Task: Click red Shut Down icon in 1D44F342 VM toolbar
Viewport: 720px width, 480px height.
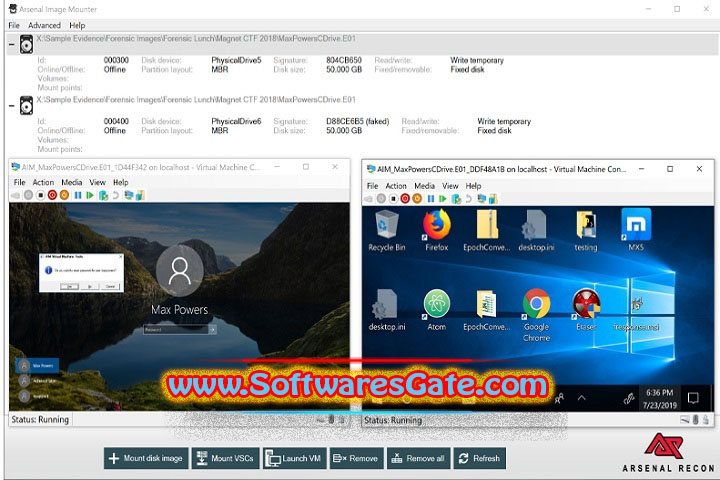Action: click(52, 195)
